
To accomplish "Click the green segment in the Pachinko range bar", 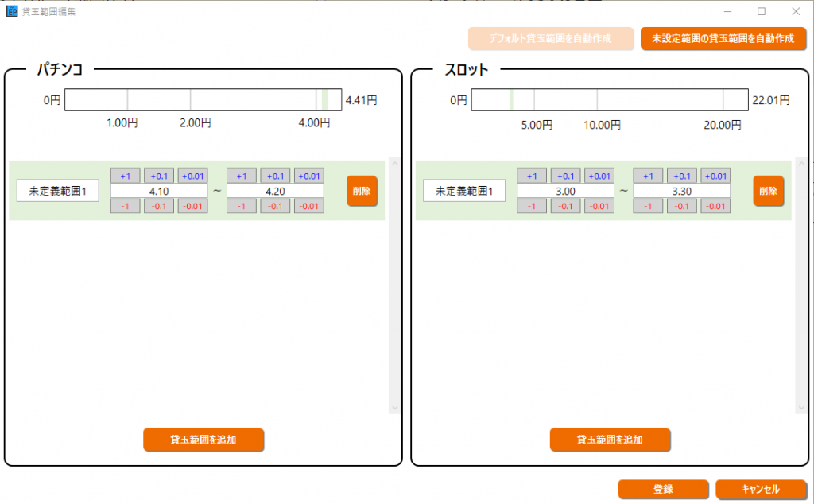I will click(325, 99).
